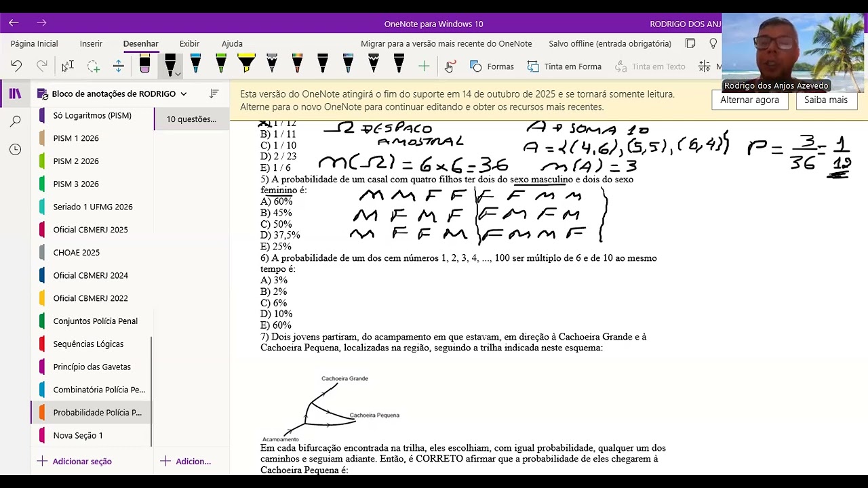Click the trail diagram image of Cachoeira Grande
Image resolution: width=868 pixels, height=488 pixels.
(x=331, y=409)
